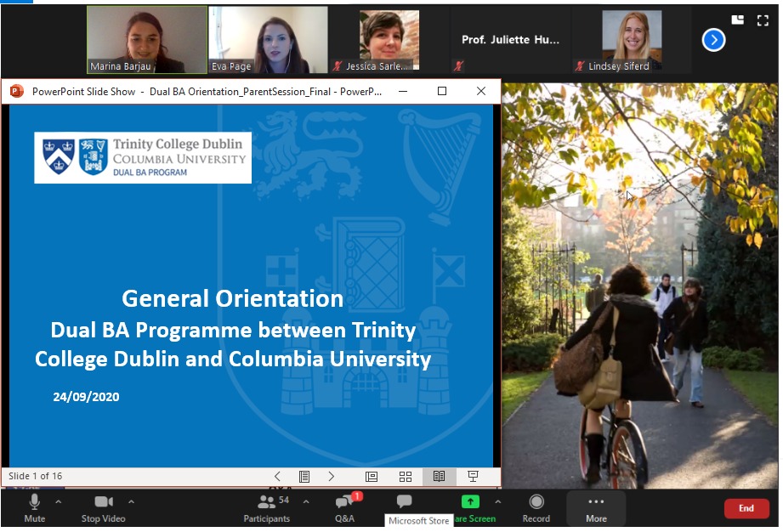
Task: Select Reading View icon in PowerPoint
Action: (x=439, y=476)
